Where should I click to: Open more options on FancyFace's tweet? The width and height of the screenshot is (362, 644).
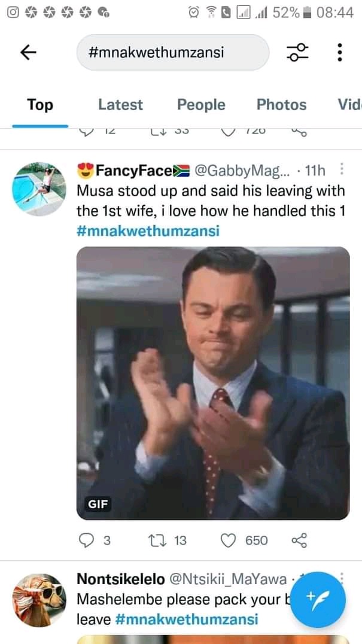click(x=342, y=169)
